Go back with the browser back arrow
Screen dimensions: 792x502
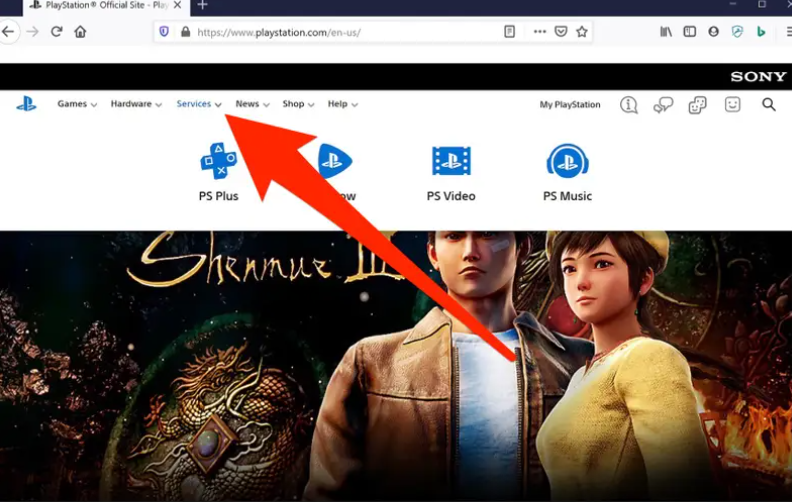coord(8,32)
